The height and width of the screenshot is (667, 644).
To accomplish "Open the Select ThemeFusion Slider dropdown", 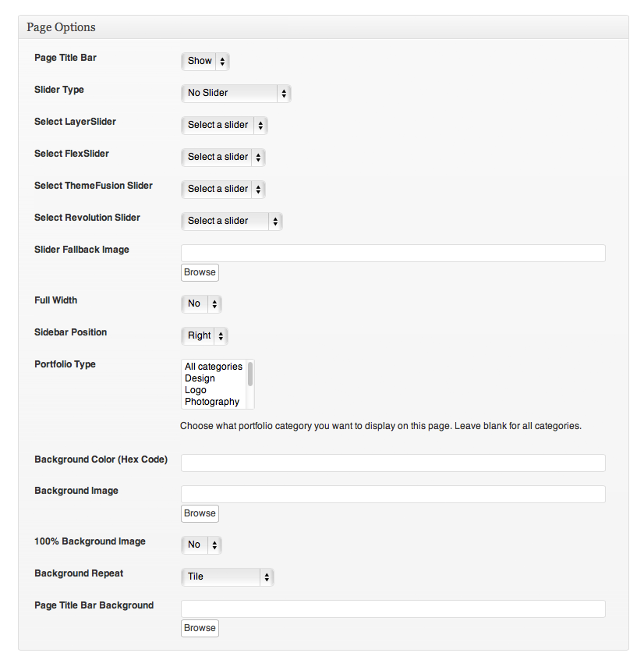I will 223,189.
